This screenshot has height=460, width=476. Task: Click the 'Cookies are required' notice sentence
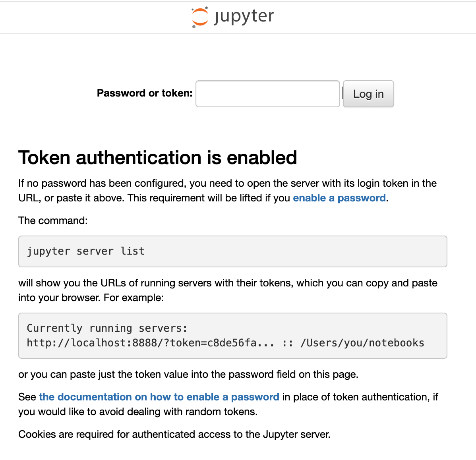[x=174, y=434]
